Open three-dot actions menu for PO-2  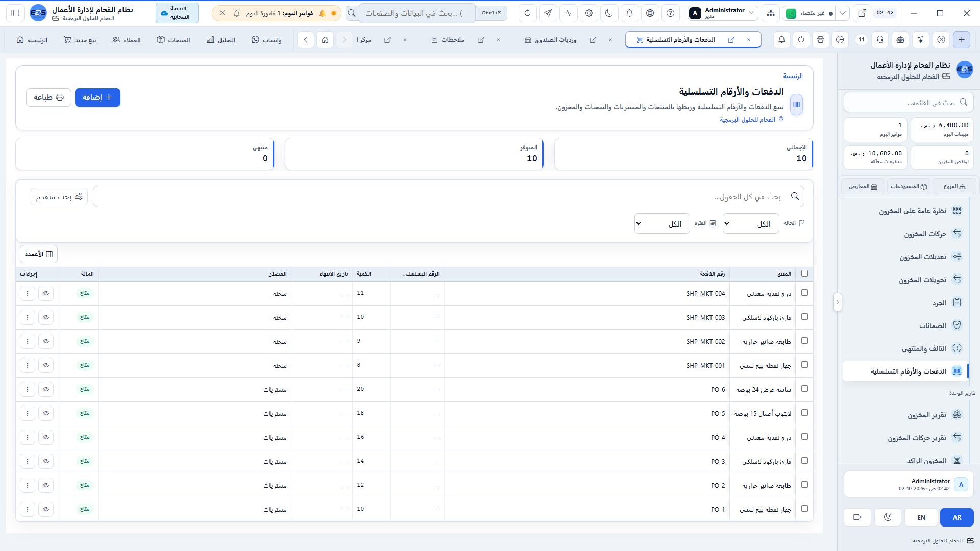[28, 485]
